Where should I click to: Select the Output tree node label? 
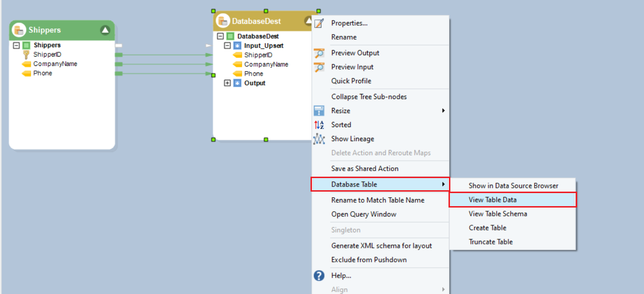[255, 83]
